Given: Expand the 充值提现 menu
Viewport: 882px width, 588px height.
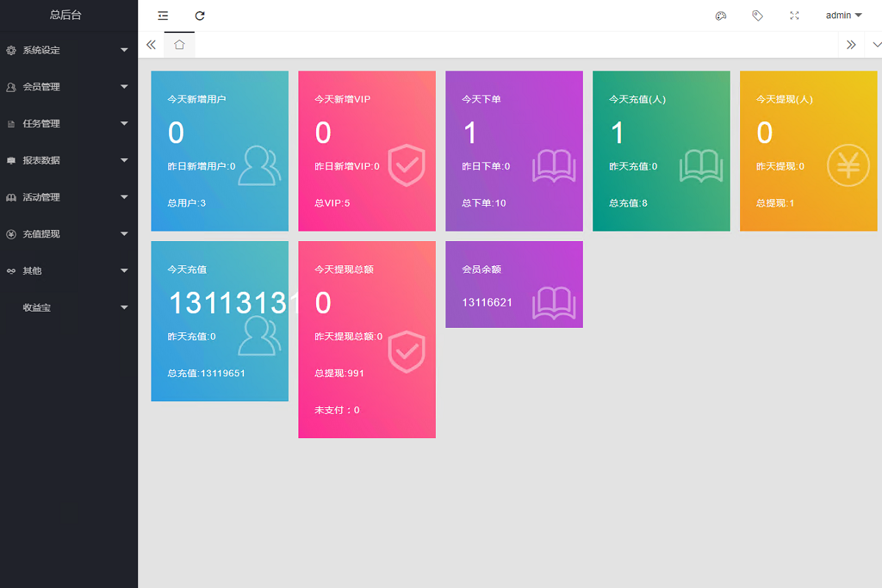Looking at the screenshot, I should point(68,234).
